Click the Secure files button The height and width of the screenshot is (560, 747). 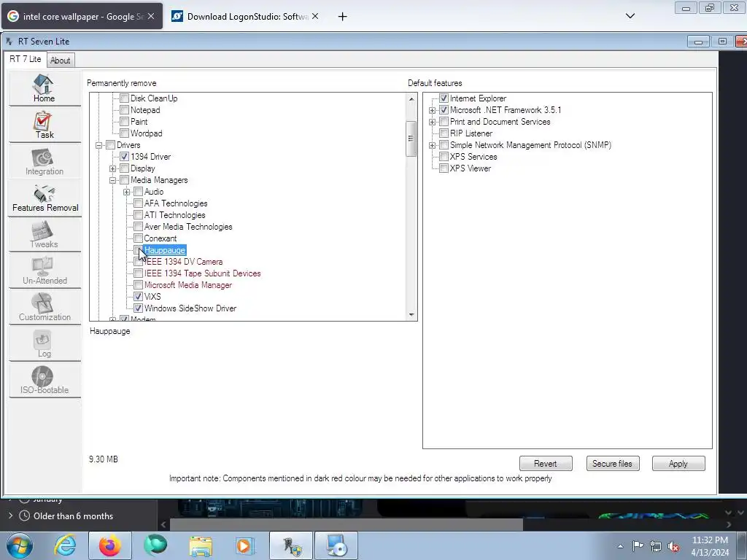point(612,463)
